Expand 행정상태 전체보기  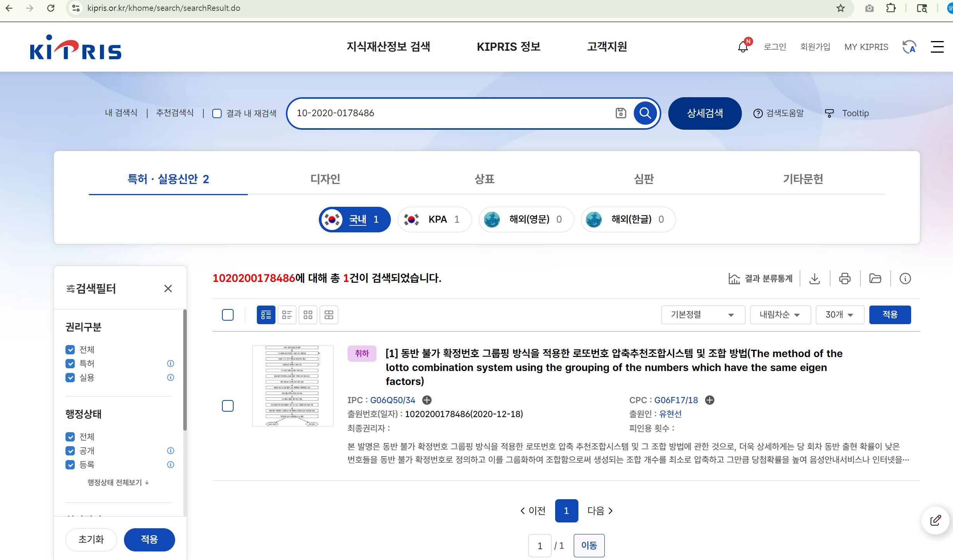[x=118, y=483]
